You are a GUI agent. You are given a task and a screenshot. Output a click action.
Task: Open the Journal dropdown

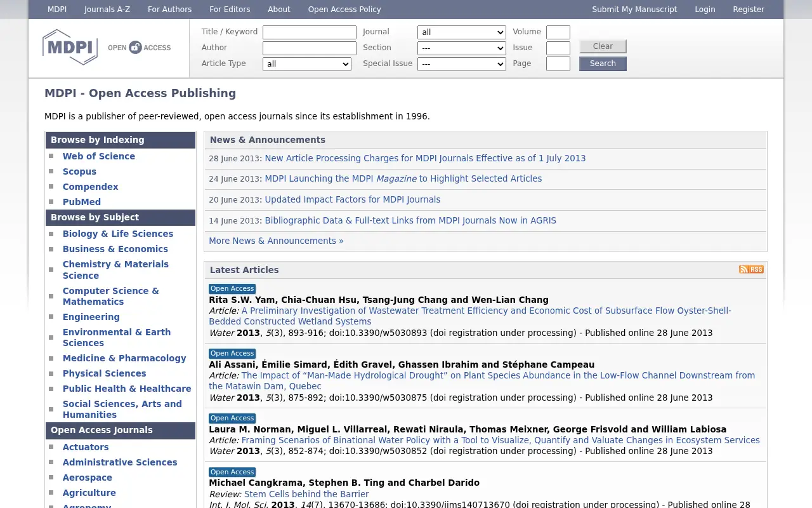[x=462, y=32]
